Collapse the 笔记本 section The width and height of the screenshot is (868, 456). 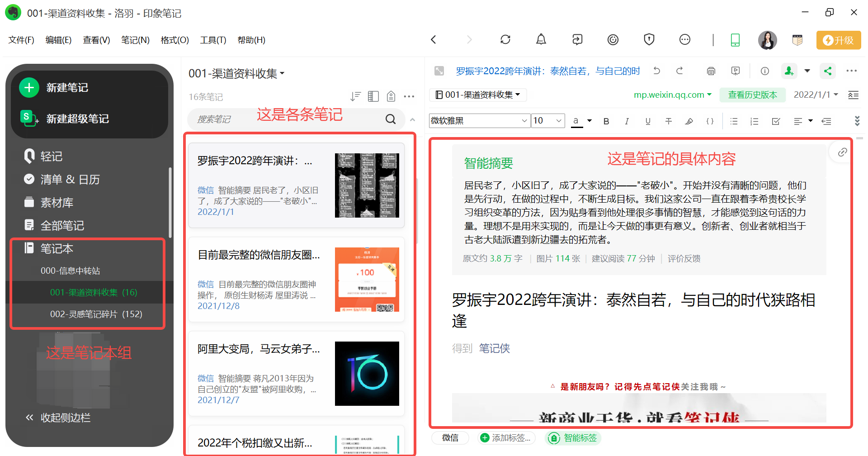tap(49, 249)
